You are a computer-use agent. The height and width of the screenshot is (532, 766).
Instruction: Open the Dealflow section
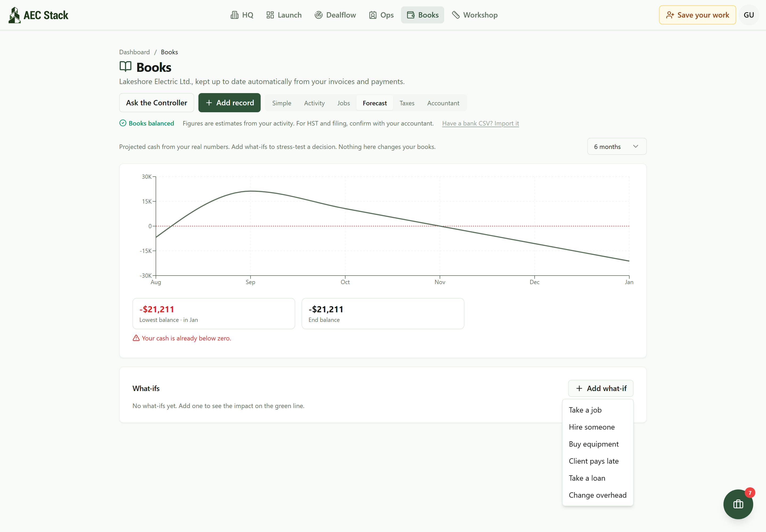click(335, 15)
